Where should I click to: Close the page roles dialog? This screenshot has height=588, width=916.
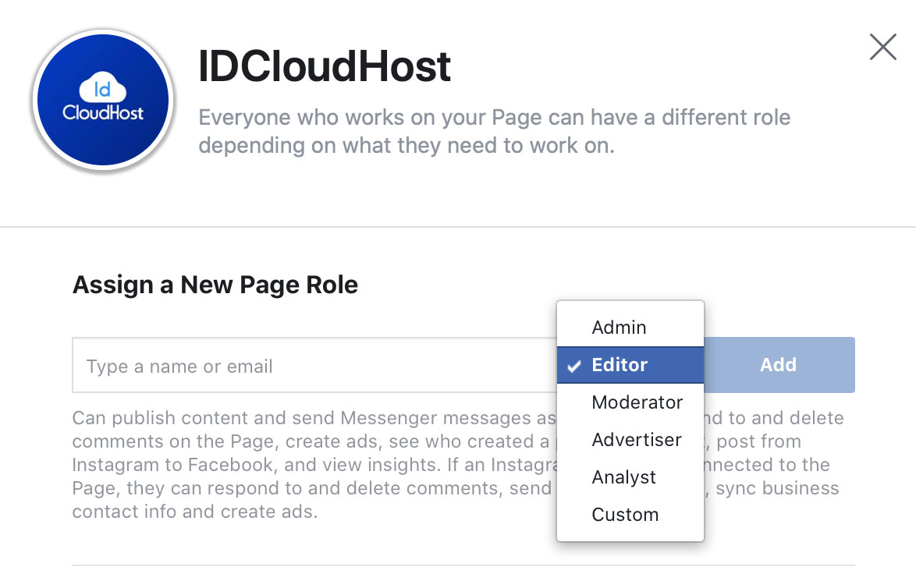click(x=882, y=47)
